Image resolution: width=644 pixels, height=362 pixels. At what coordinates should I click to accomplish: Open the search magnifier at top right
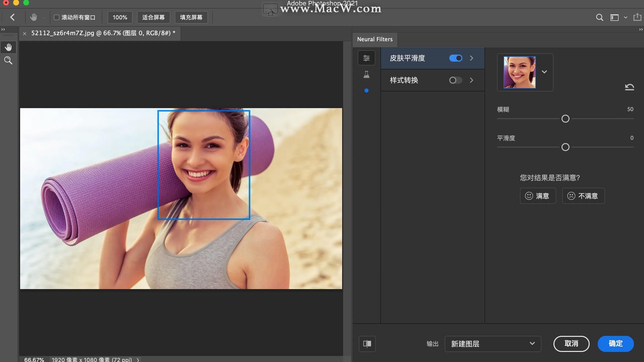[599, 17]
